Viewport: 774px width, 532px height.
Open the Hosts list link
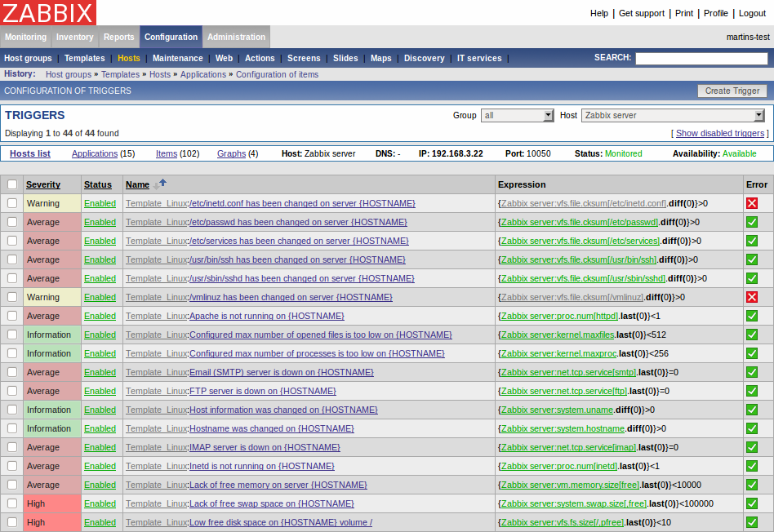[x=30, y=153]
